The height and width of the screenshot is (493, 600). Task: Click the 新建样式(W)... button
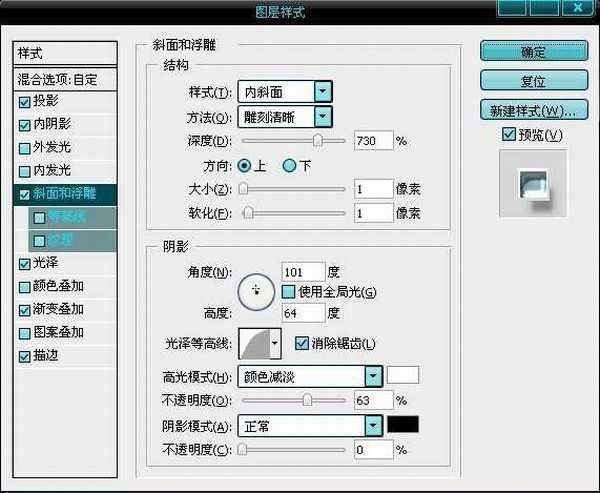pyautogui.click(x=533, y=109)
